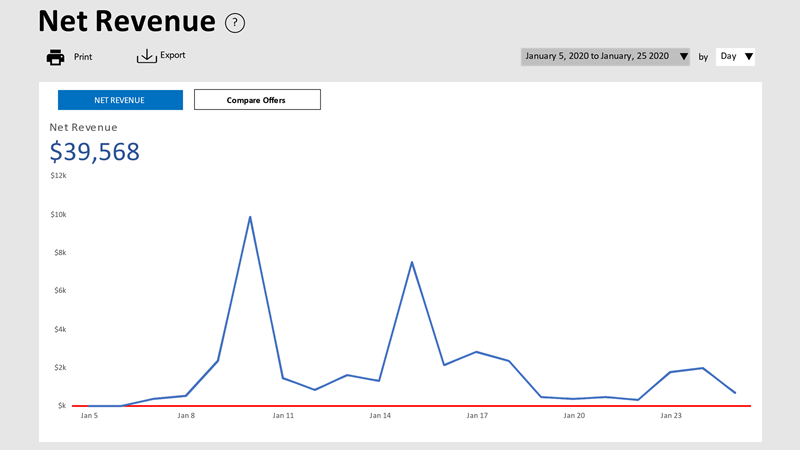
Task: Select the Compare Offers tab
Action: pos(257,100)
